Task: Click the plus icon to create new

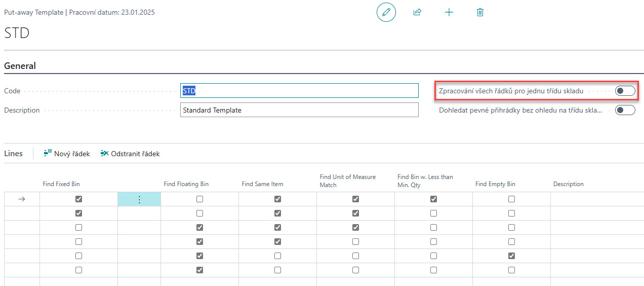Action: [x=449, y=12]
